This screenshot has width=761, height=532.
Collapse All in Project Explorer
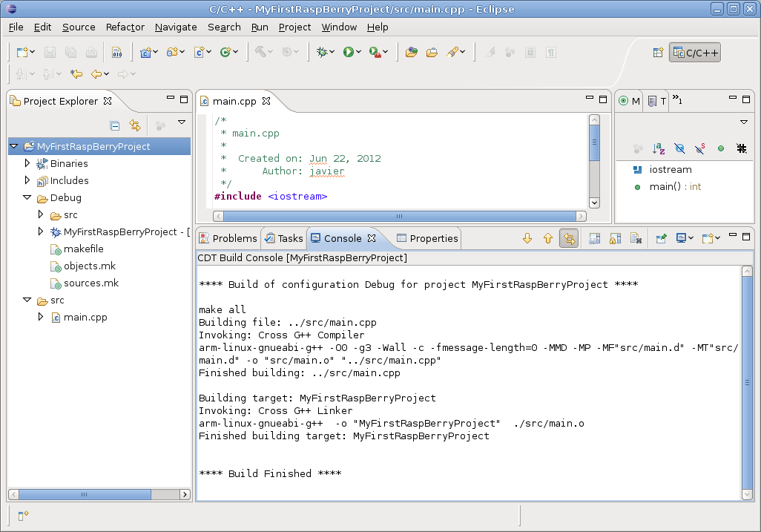pyautogui.click(x=114, y=125)
